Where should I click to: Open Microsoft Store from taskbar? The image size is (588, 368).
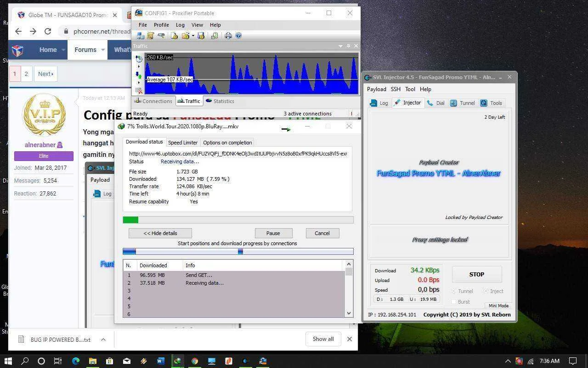[x=109, y=361]
